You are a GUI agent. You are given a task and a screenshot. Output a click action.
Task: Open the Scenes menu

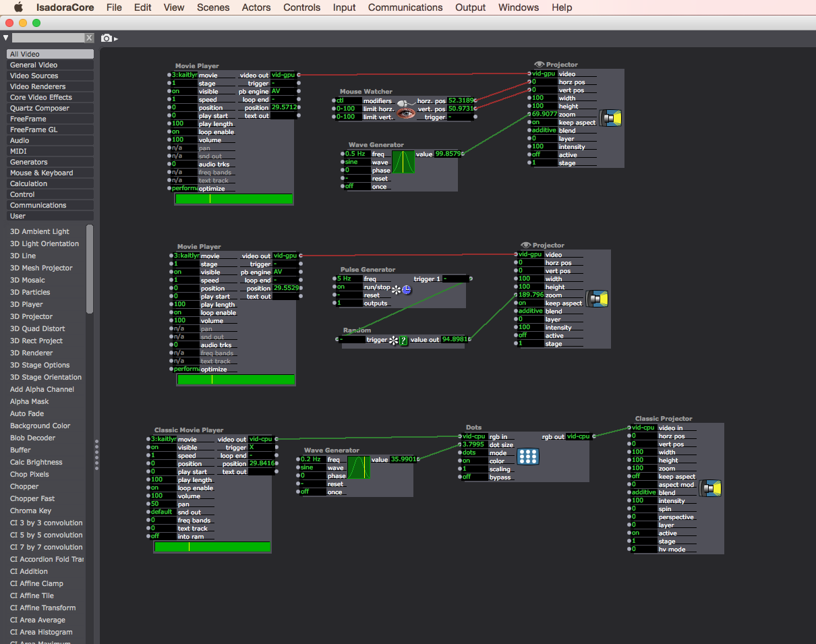[x=213, y=7]
